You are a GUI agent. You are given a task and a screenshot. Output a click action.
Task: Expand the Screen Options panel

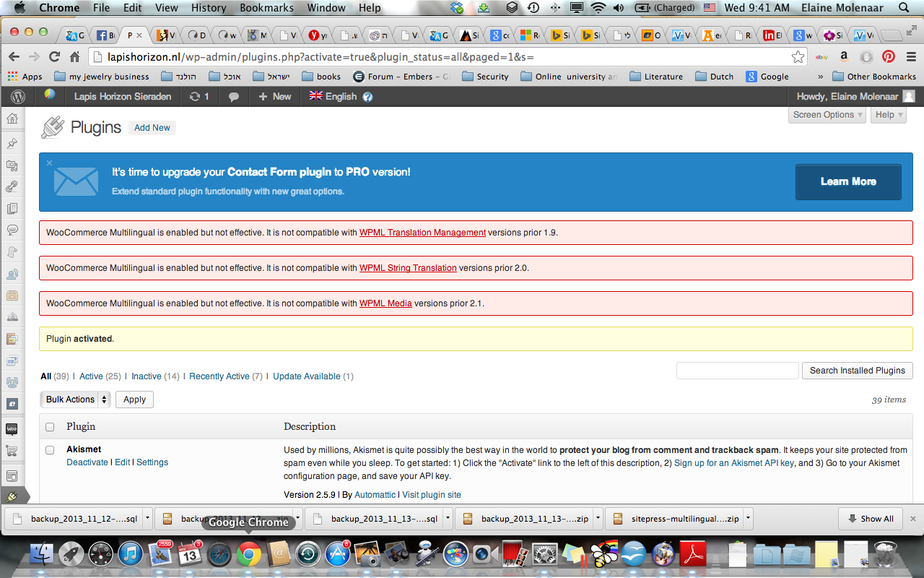827,115
